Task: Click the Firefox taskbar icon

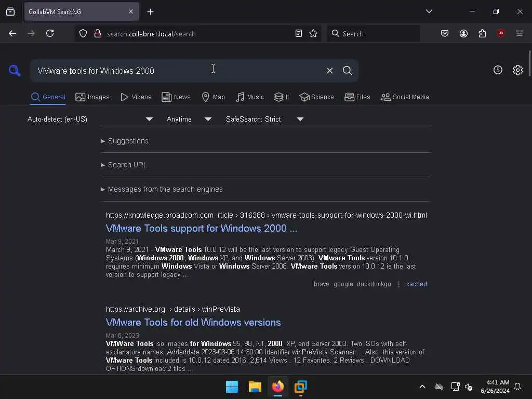Action: [x=278, y=387]
